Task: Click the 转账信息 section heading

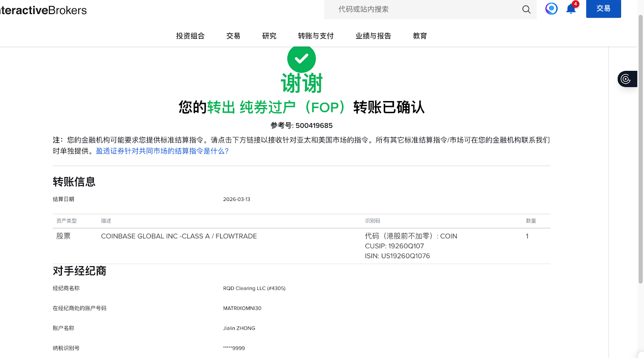Action: 74,182
